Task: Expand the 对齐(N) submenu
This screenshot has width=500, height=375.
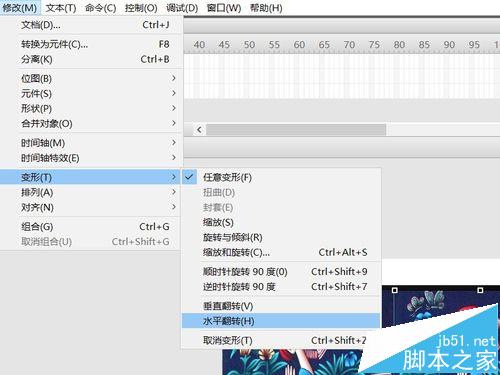Action: pos(91,207)
